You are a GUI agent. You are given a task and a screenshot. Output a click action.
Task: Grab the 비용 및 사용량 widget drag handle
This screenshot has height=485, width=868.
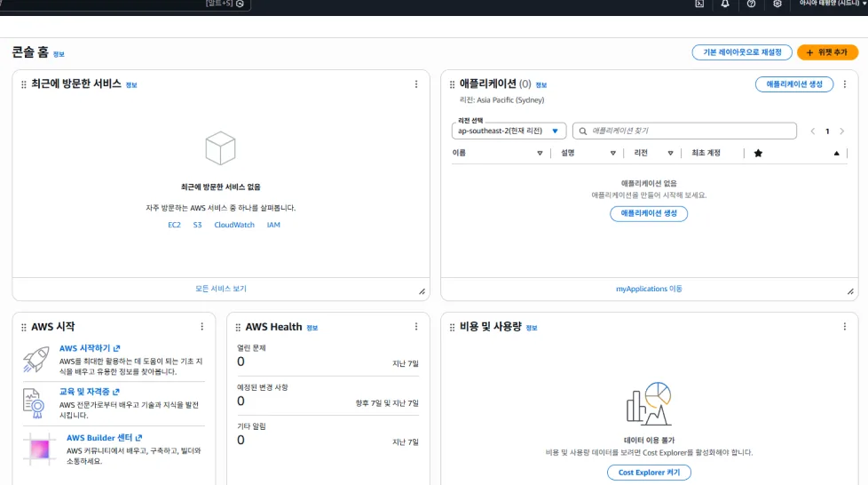click(x=453, y=328)
